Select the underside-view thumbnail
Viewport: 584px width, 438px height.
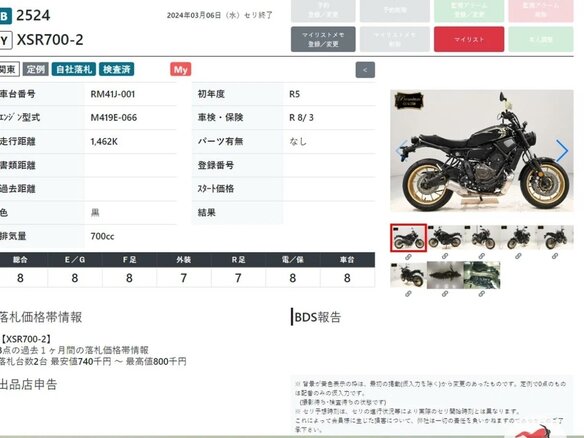point(445,275)
